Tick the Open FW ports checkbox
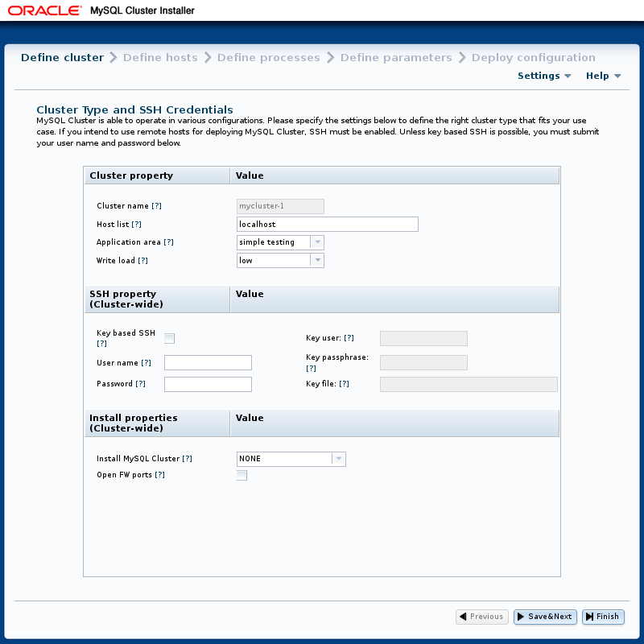The width and height of the screenshot is (644, 644). point(242,476)
